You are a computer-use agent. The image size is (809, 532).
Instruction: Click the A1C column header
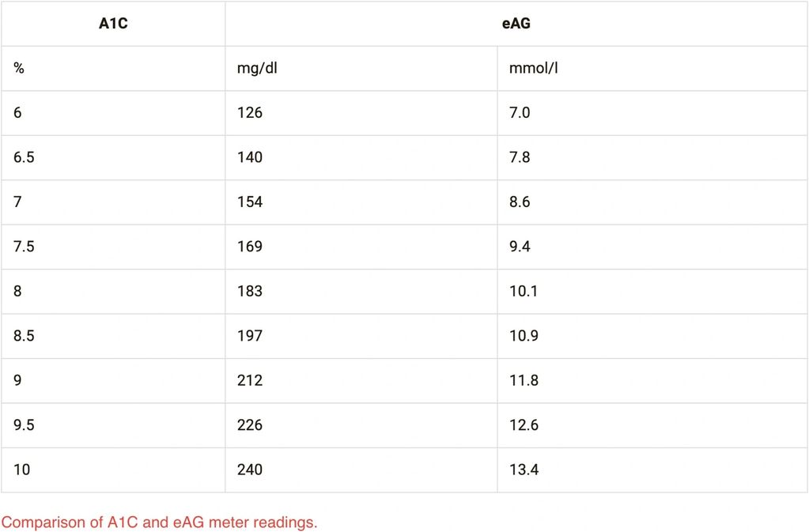(x=113, y=24)
